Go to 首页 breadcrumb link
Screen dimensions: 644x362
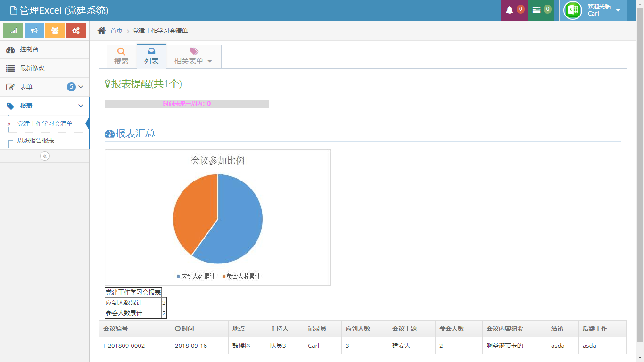[x=116, y=31]
